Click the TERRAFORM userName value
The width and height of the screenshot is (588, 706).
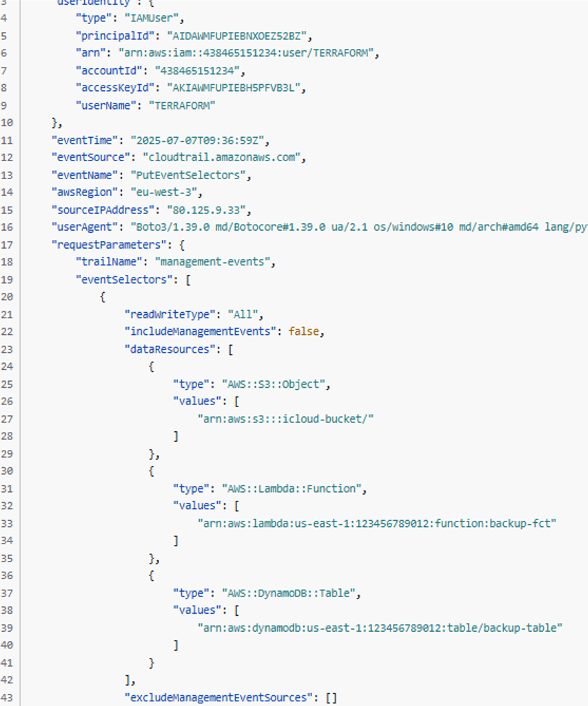181,106
